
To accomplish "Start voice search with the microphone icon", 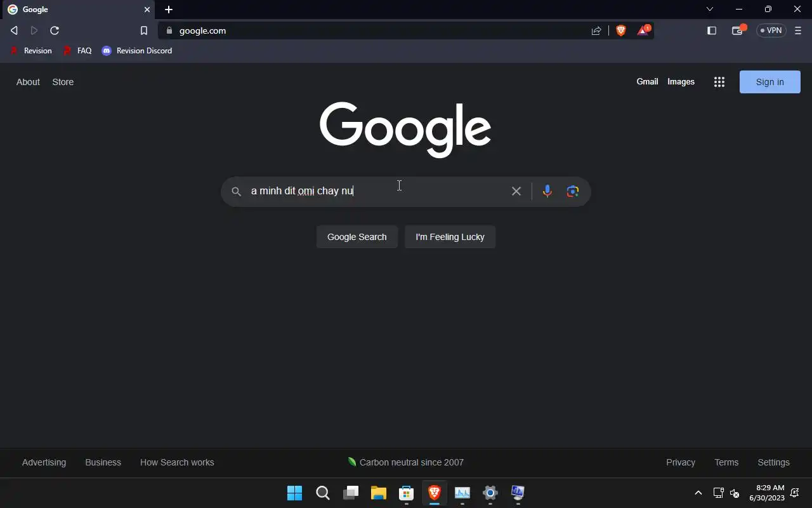I will 547,191.
